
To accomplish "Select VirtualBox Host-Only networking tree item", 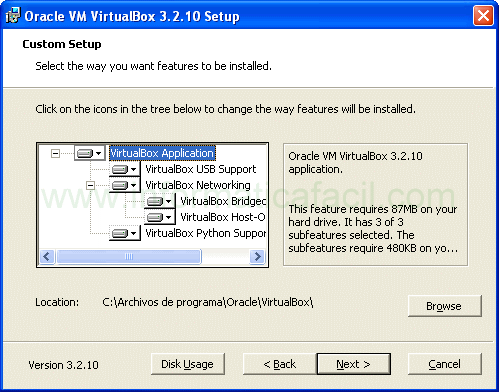I will (x=223, y=217).
